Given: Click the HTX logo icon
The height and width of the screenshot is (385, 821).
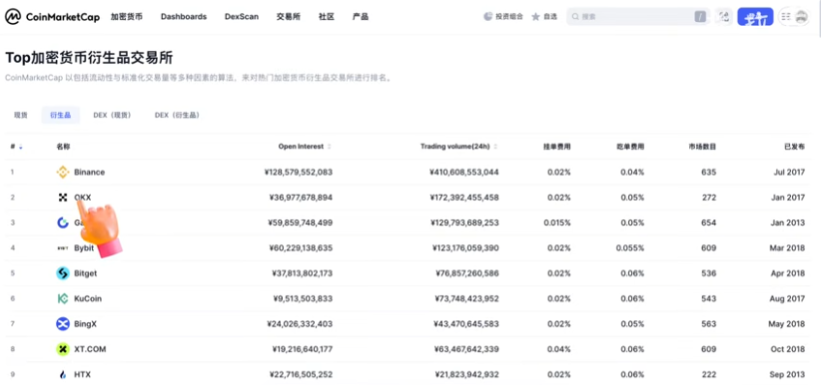Looking at the screenshot, I should point(63,375).
